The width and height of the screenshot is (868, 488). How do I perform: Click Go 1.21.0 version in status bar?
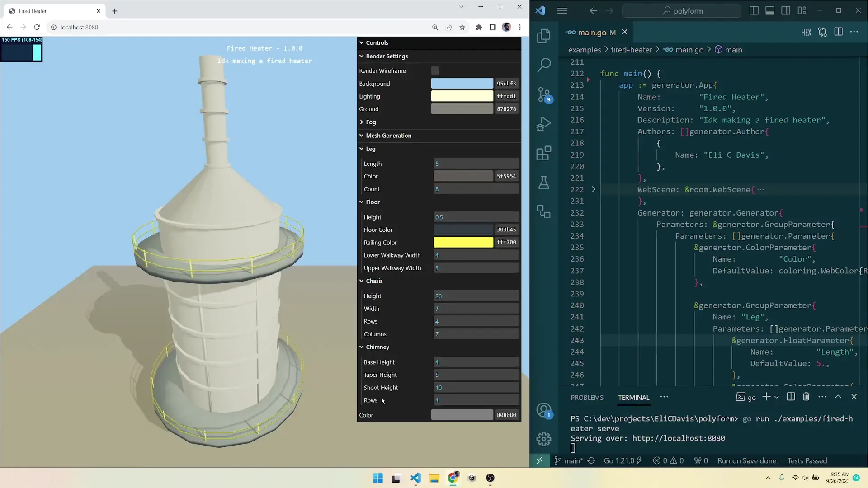[x=623, y=460]
